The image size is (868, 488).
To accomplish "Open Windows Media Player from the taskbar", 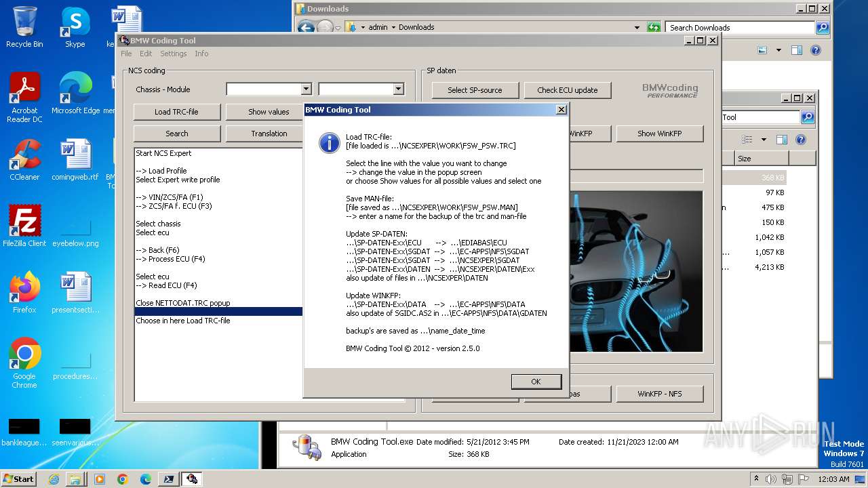I will point(100,479).
